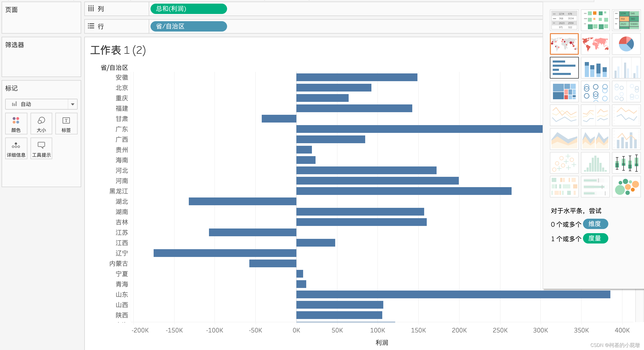Open the 颜色 color marks card
Screen dimensions: 644x350
point(16,124)
